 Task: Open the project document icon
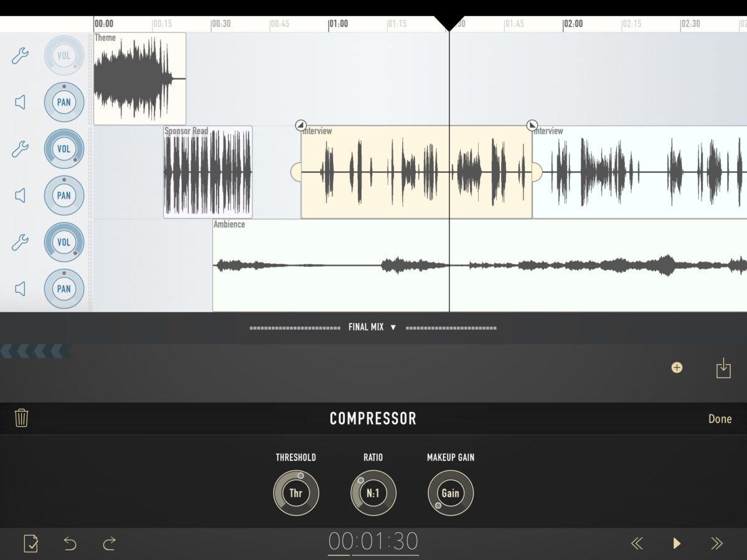[31, 544]
